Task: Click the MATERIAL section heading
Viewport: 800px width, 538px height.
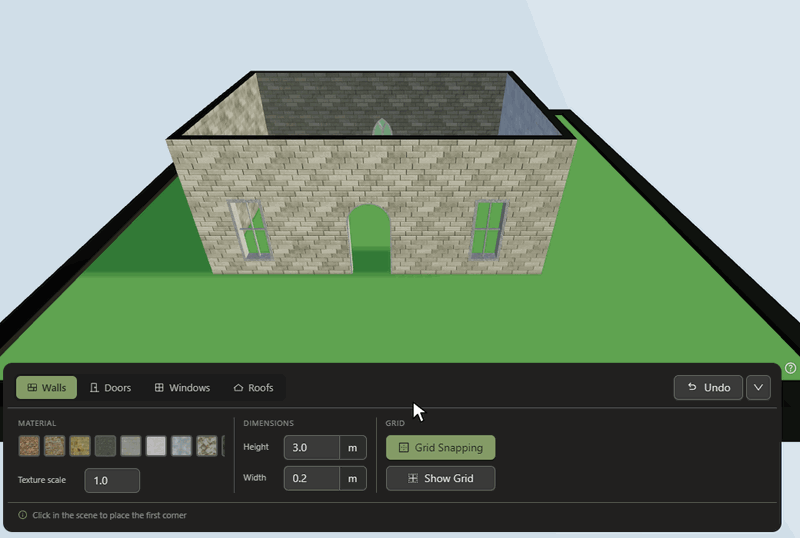Action: coord(37,423)
